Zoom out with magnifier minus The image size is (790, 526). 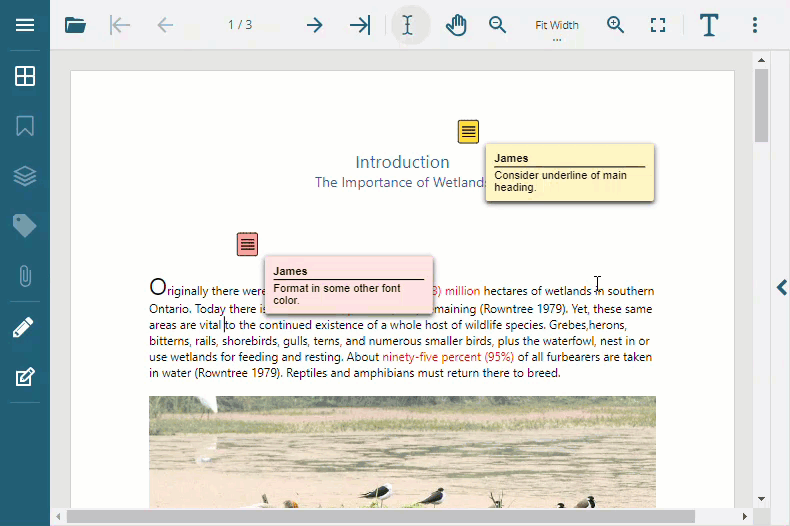pyautogui.click(x=497, y=25)
